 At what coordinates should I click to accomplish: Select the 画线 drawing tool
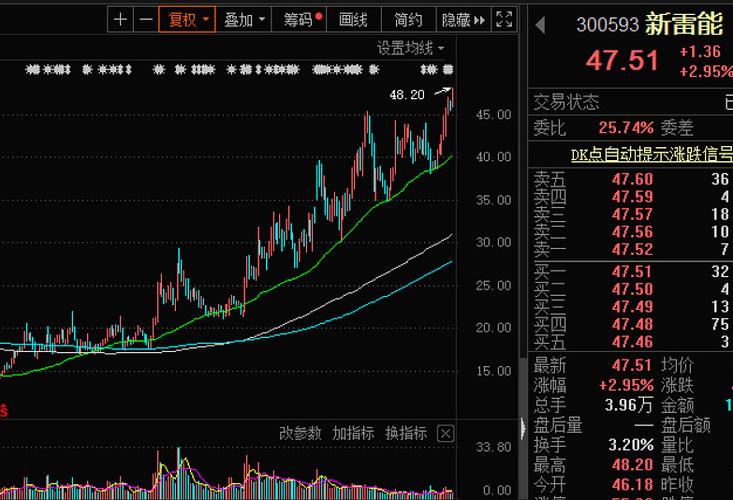pos(353,20)
